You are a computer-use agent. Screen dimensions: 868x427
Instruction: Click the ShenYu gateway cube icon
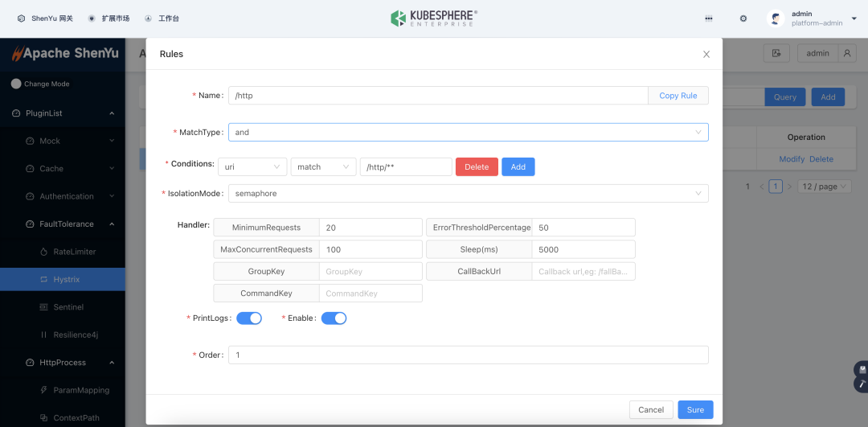21,18
